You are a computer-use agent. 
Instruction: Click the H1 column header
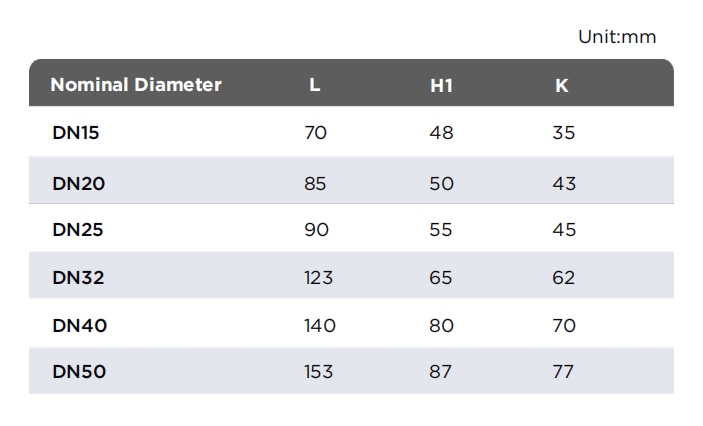point(442,86)
